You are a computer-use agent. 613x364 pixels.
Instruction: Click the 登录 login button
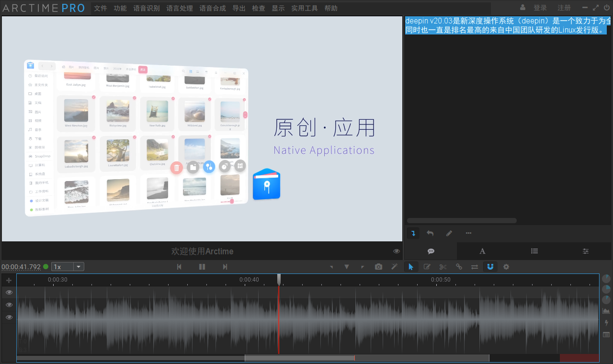point(540,8)
